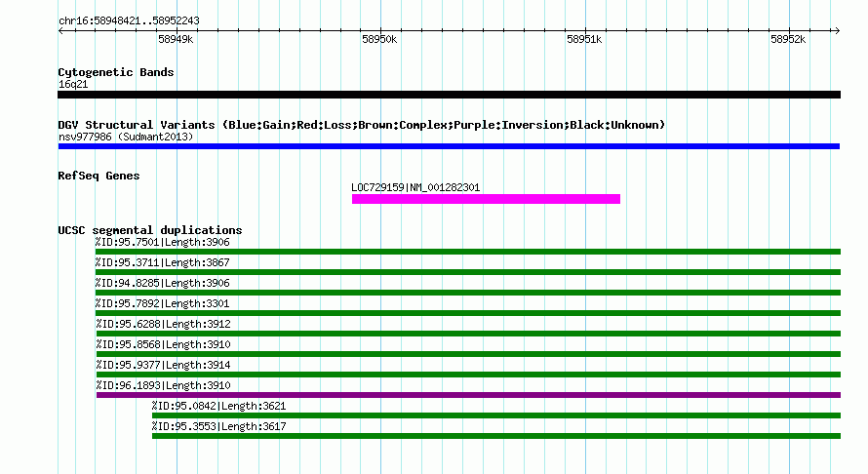Select the RefSeq Genes track title
The height and width of the screenshot is (474, 868).
point(99,176)
